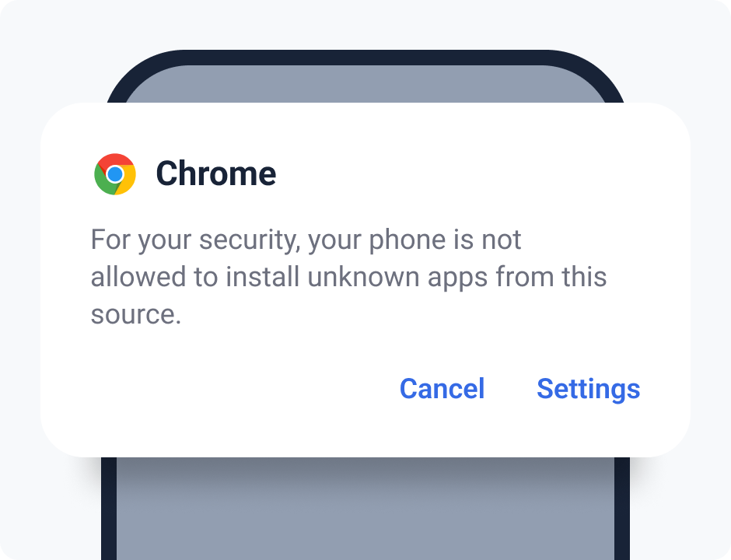Tap the phone screen below the dialog

(x=365, y=513)
